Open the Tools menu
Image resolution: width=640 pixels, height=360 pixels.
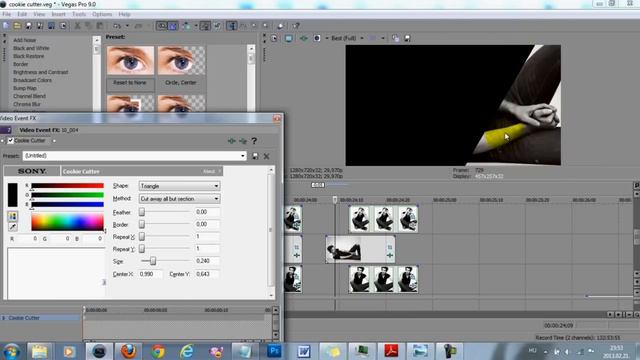pos(79,14)
